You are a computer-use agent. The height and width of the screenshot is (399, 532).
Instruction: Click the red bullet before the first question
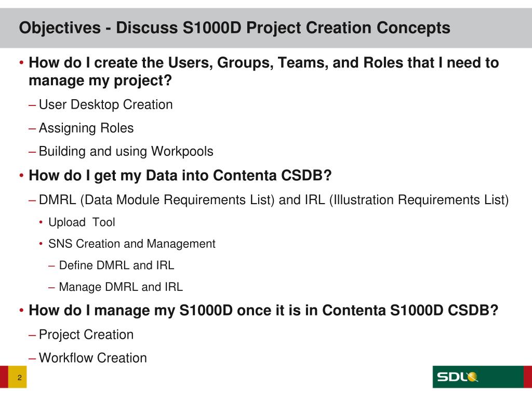[21, 63]
